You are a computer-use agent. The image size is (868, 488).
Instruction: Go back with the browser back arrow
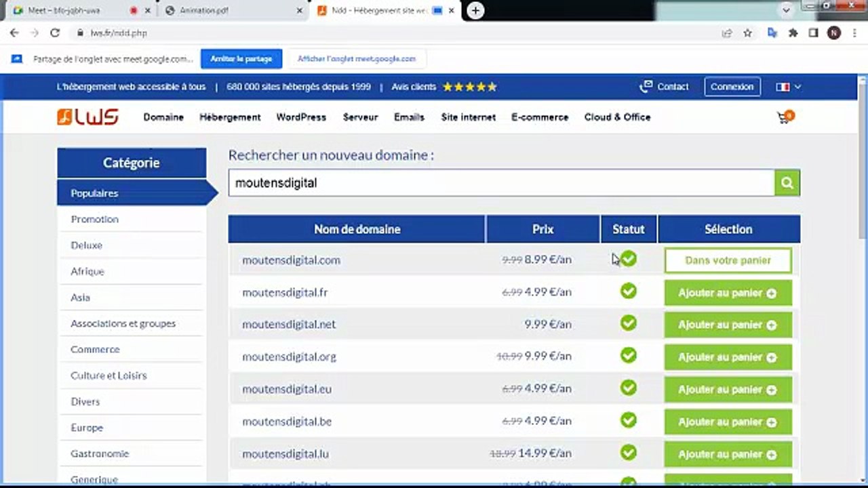tap(14, 33)
